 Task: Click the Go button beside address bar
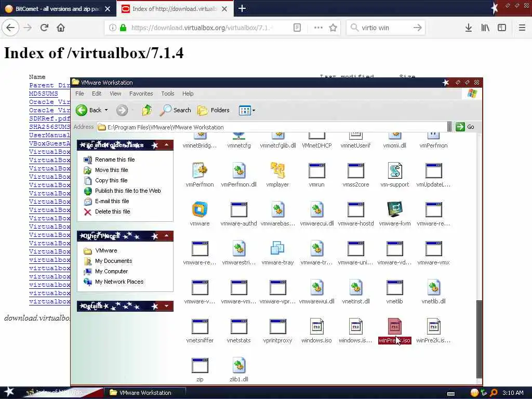(x=465, y=127)
